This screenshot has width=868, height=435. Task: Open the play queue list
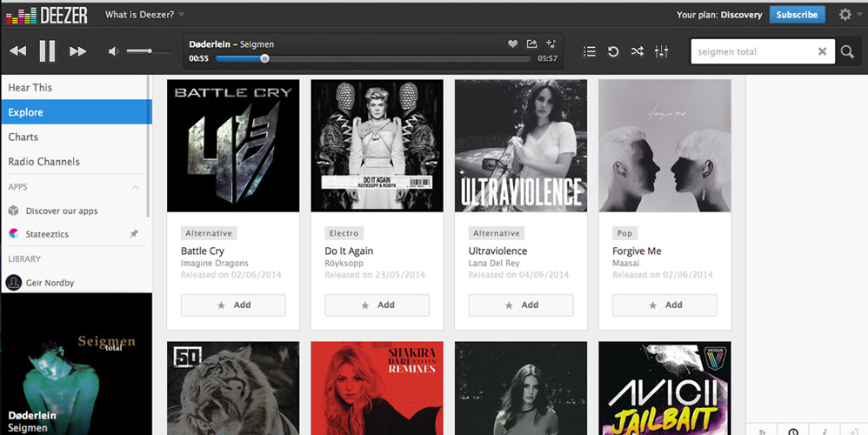pyautogui.click(x=590, y=51)
